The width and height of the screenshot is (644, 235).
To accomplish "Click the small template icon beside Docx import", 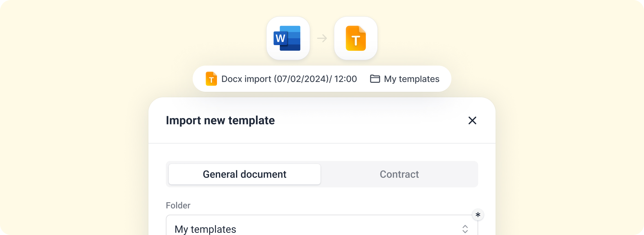I will pos(211,79).
